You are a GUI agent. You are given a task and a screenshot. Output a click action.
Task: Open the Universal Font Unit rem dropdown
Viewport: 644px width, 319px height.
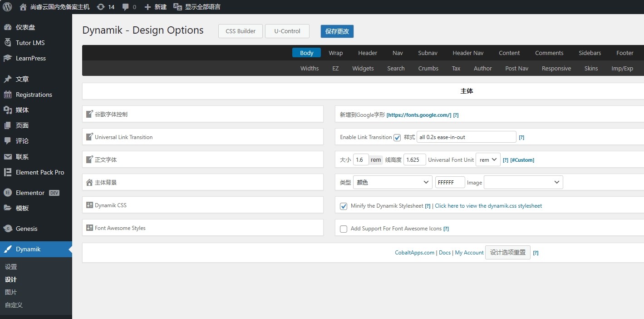pos(488,159)
